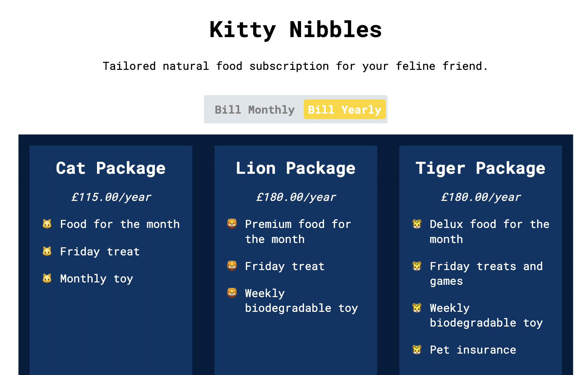Screen dimensions: 588x375
Task: Click the Tiger Package yearly price
Action: (x=481, y=197)
